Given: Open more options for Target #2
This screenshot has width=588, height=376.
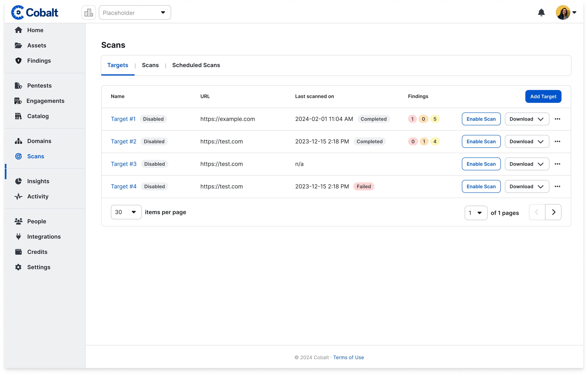Looking at the screenshot, I should [x=557, y=141].
